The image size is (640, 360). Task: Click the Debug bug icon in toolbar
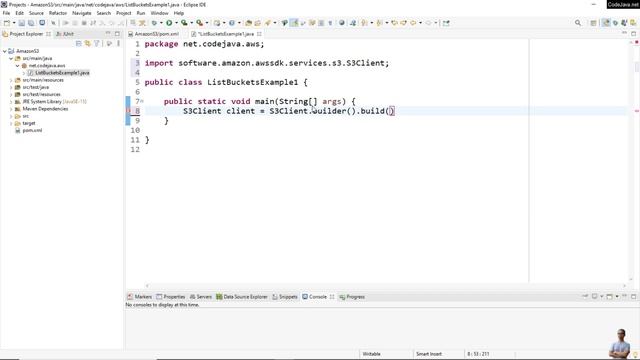(154, 23)
